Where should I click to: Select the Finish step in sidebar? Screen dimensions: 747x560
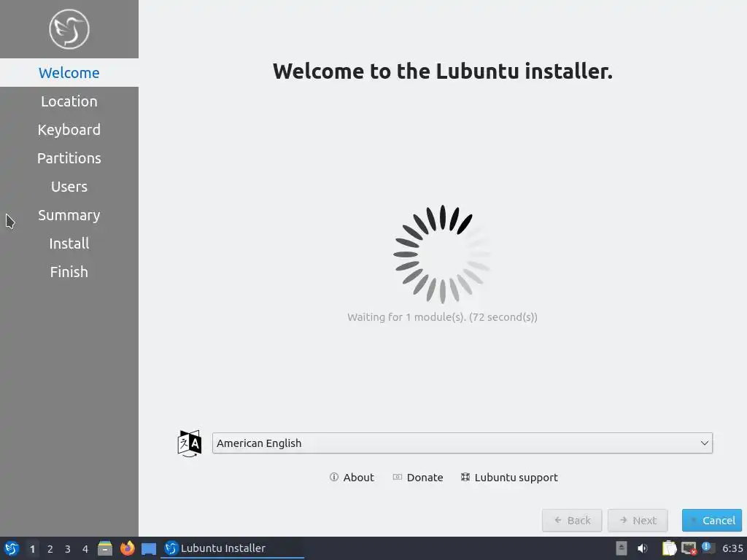point(69,272)
